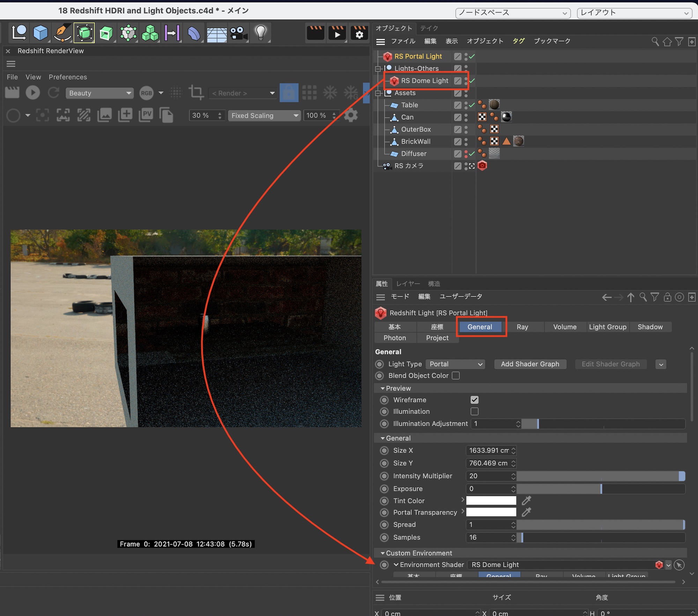This screenshot has height=616, width=698.
Task: Open the Beauty AOV dropdown
Action: tap(99, 93)
